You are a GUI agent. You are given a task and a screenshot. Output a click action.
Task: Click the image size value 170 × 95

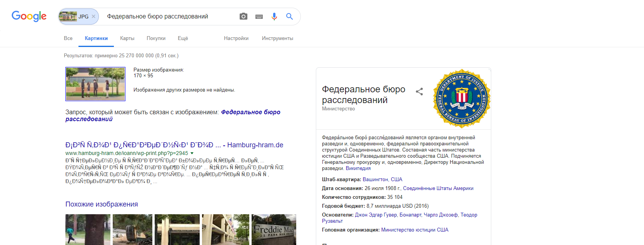[143, 76]
